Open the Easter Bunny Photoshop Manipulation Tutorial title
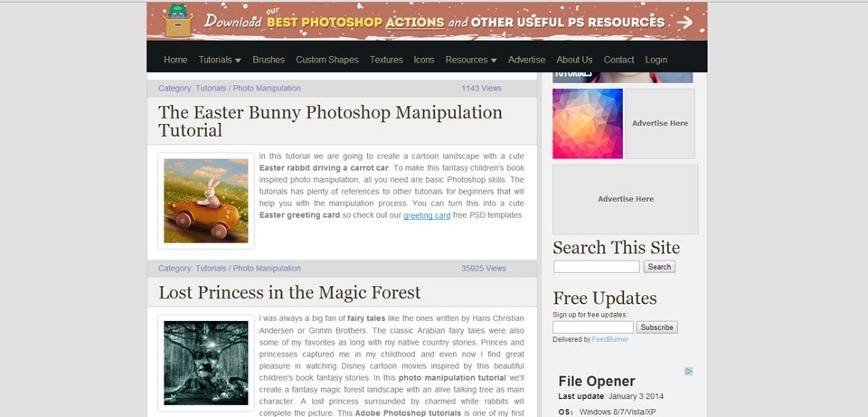 coord(331,120)
